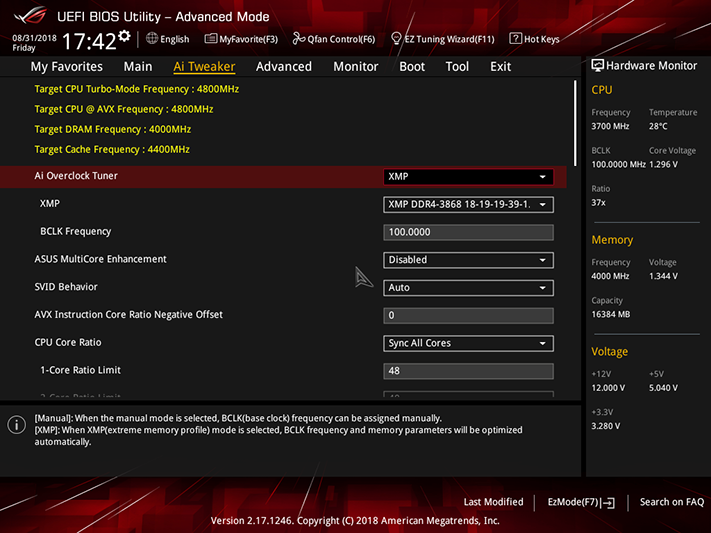Open CPU Core Ratio dropdown
Viewport: 711px width, 533px height.
coord(468,343)
